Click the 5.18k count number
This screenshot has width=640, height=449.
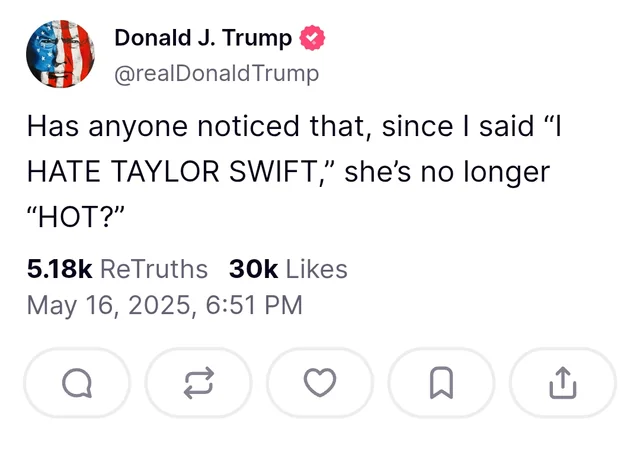coord(60,269)
